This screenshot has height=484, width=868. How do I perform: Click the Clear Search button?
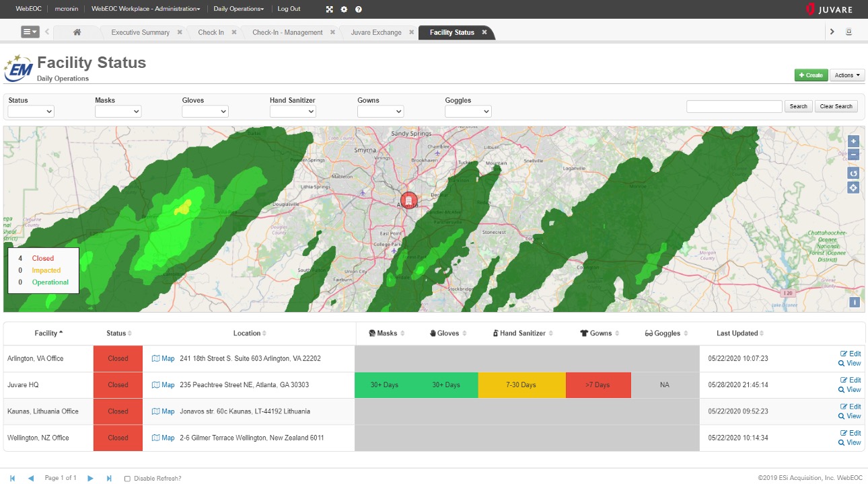coord(836,106)
